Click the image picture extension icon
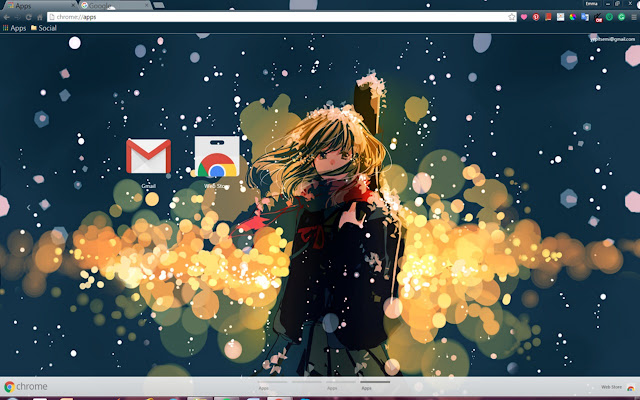640x400 pixels. coord(560,17)
